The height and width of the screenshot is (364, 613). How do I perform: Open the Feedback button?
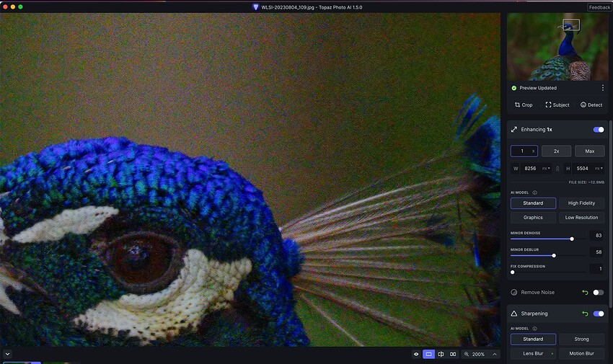click(599, 7)
